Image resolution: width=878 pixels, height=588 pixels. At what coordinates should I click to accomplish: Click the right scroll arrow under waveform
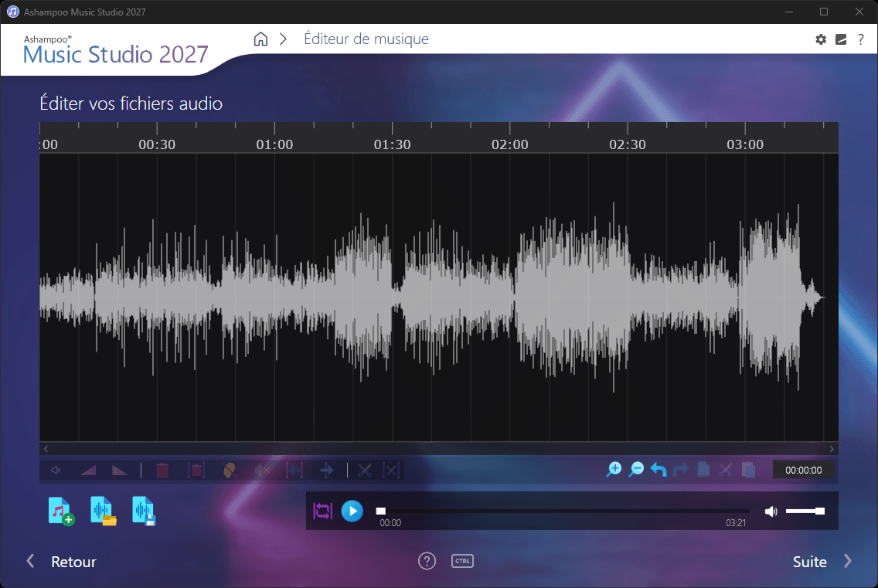tap(832, 449)
